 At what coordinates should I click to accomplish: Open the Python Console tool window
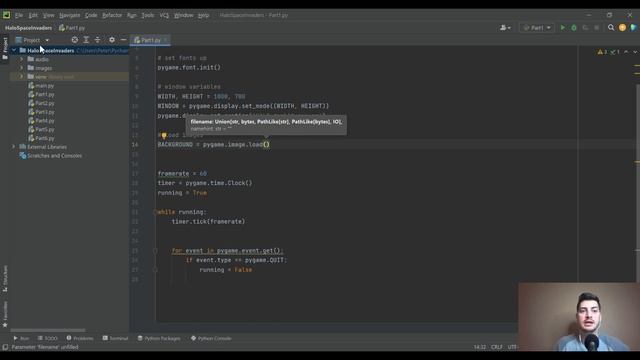tap(211, 338)
